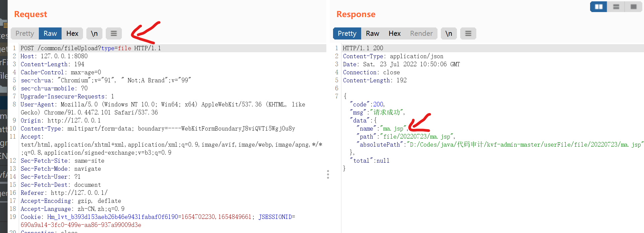Viewport: 644px width, 233px height.
Task: Click the Accept-Language header line
Action: (73, 209)
